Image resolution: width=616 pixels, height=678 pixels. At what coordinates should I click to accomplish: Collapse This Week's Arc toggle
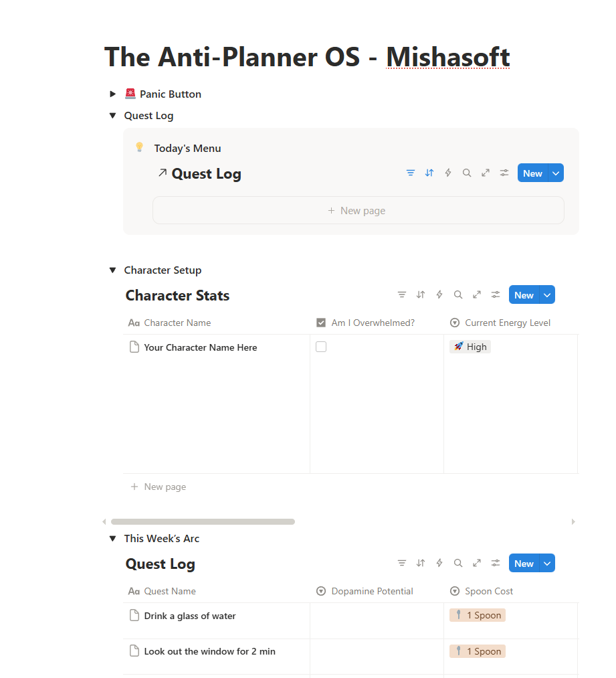(x=113, y=539)
